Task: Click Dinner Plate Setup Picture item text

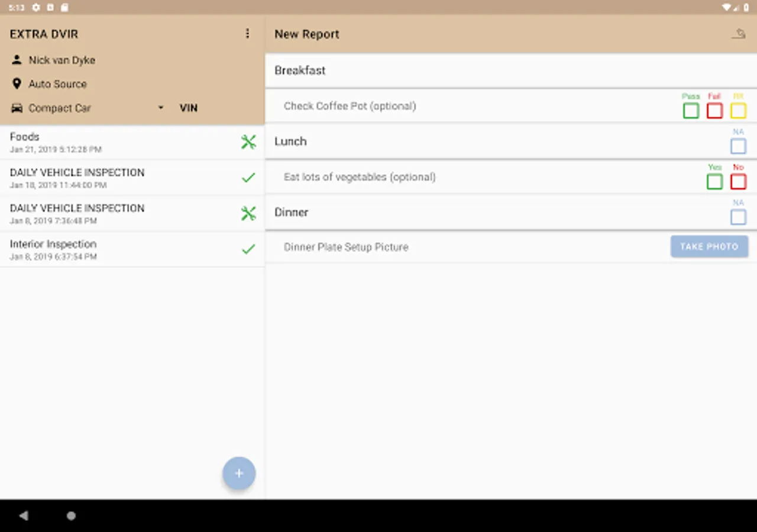Action: pyautogui.click(x=346, y=247)
